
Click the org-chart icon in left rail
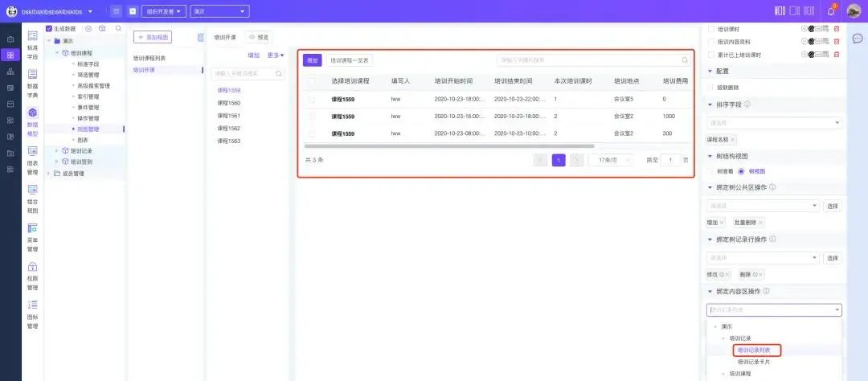point(10,72)
